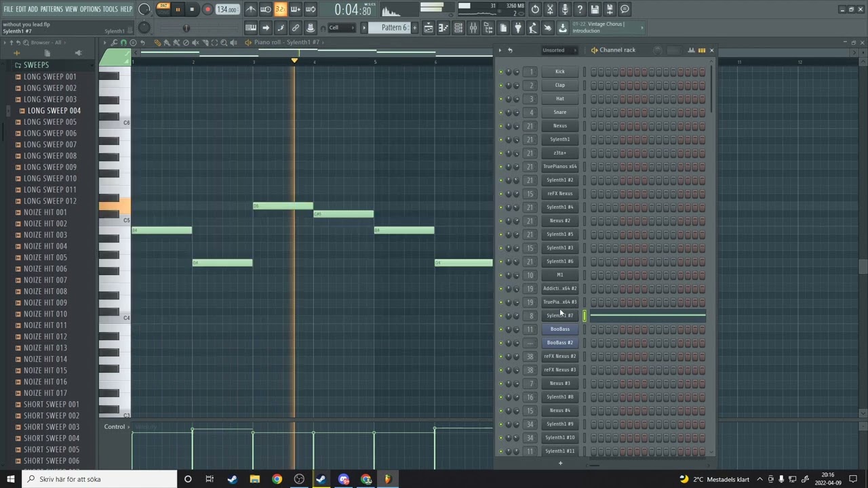Screen dimensions: 868x488
Task: Select the zoom magnifier tool in piano roll
Action: click(224, 43)
